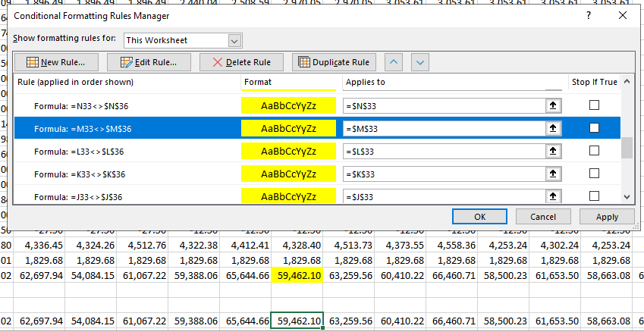The image size is (644, 332).
Task: Select rule Formula: =M33<>$M$36
Action: [x=83, y=129]
